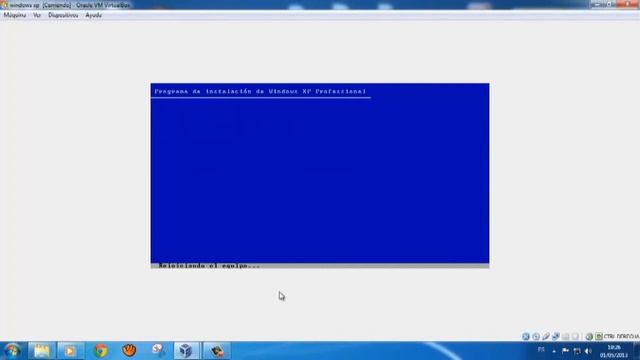Open the Ver menu
640x360 pixels.
point(37,15)
